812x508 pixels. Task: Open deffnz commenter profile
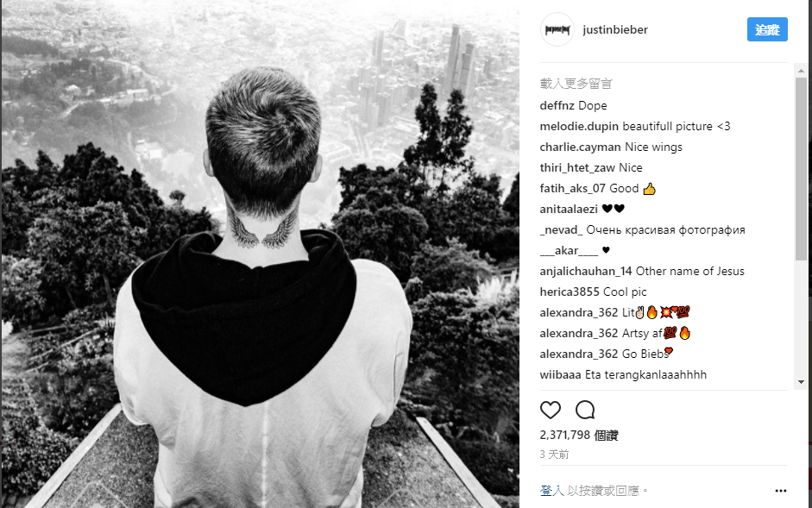557,105
